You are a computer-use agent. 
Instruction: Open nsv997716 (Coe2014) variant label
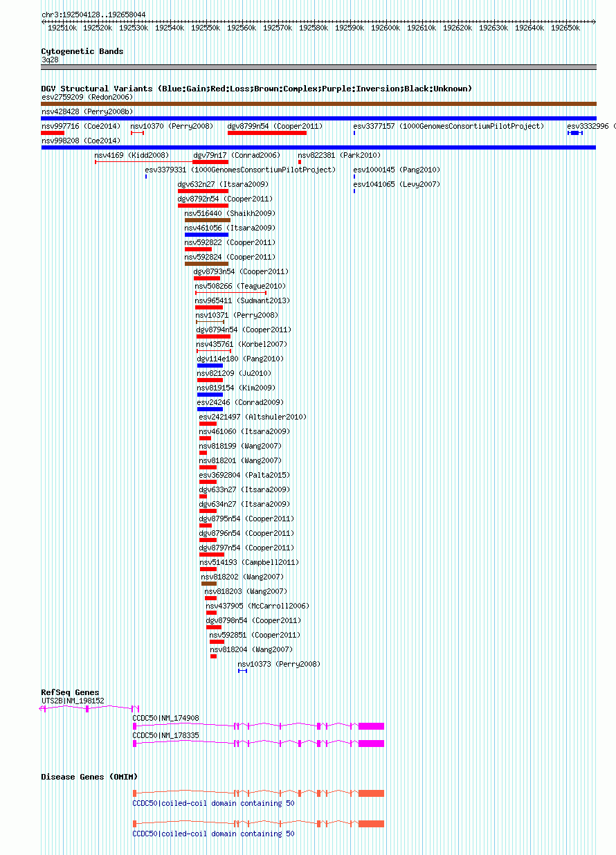point(81,126)
